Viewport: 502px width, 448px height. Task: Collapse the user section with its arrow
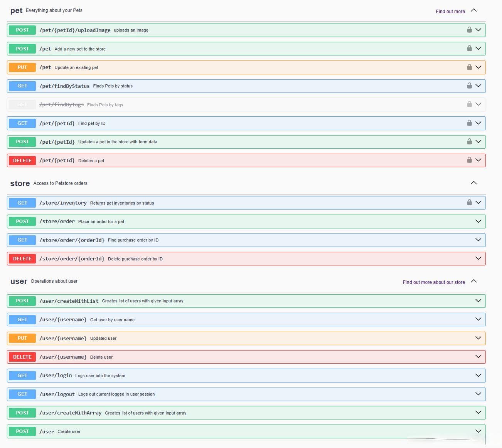point(474,281)
